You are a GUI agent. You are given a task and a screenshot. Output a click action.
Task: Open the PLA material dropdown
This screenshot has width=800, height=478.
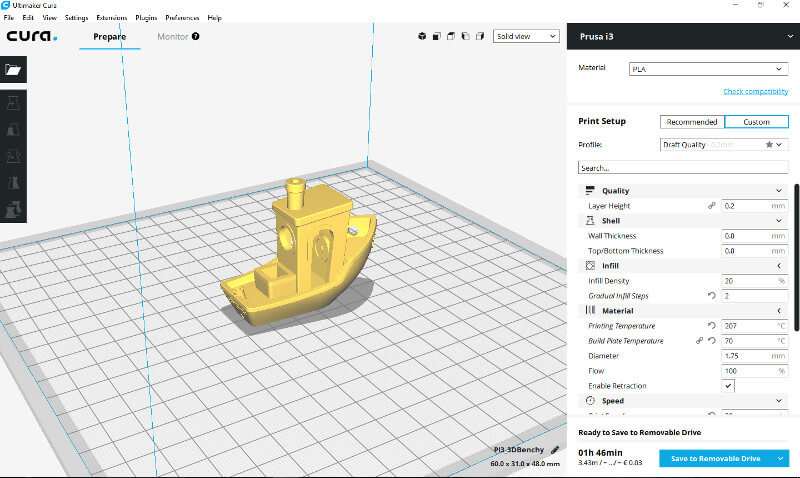[x=708, y=69]
